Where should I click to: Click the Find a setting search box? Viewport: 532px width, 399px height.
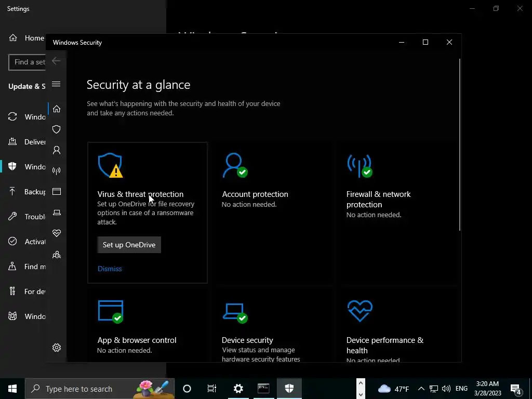click(27, 62)
